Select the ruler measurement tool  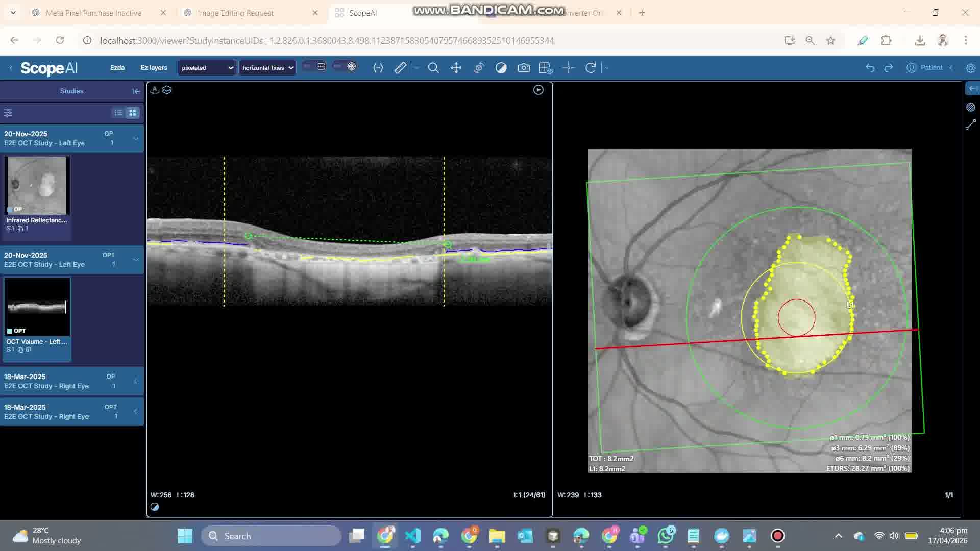(x=400, y=68)
